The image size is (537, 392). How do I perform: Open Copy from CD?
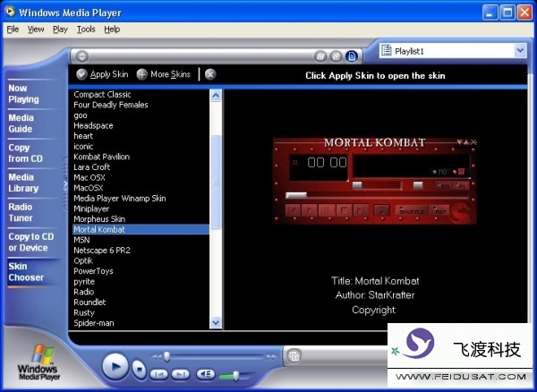25,153
